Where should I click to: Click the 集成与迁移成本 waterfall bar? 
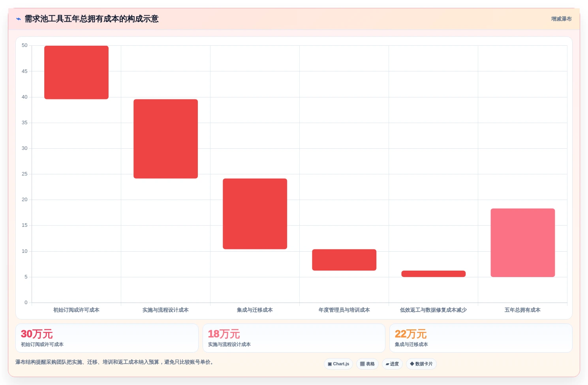point(255,214)
